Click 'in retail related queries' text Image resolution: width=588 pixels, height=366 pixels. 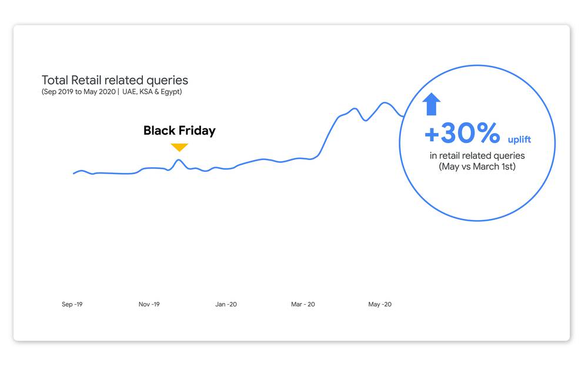[x=477, y=155]
